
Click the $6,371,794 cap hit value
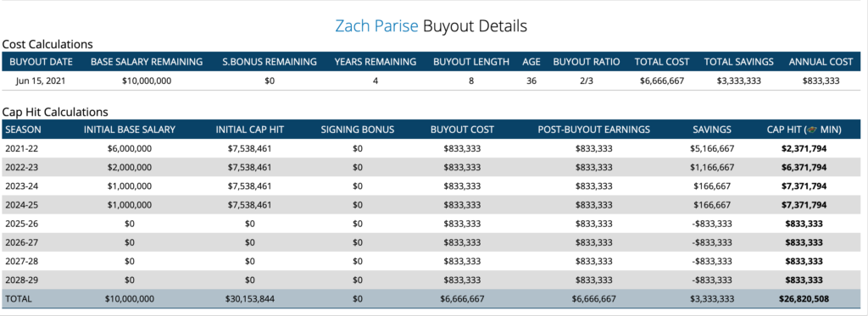click(x=804, y=167)
